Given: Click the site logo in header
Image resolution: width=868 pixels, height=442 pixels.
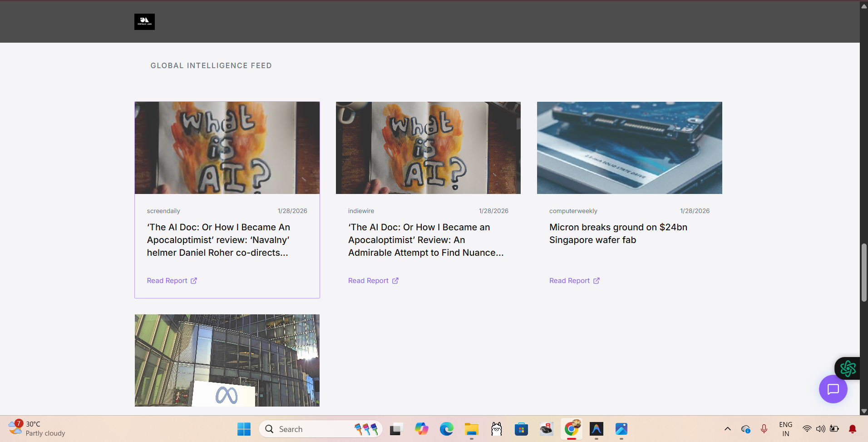Looking at the screenshot, I should [144, 22].
